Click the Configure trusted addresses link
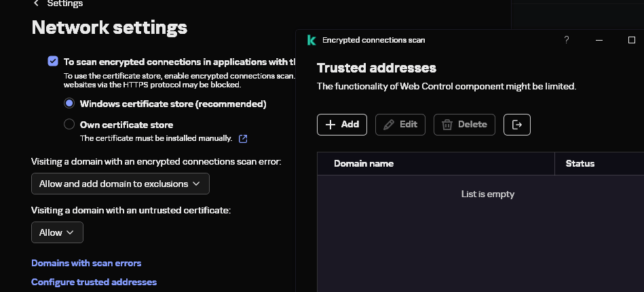Image resolution: width=644 pixels, height=292 pixels. pyautogui.click(x=94, y=282)
